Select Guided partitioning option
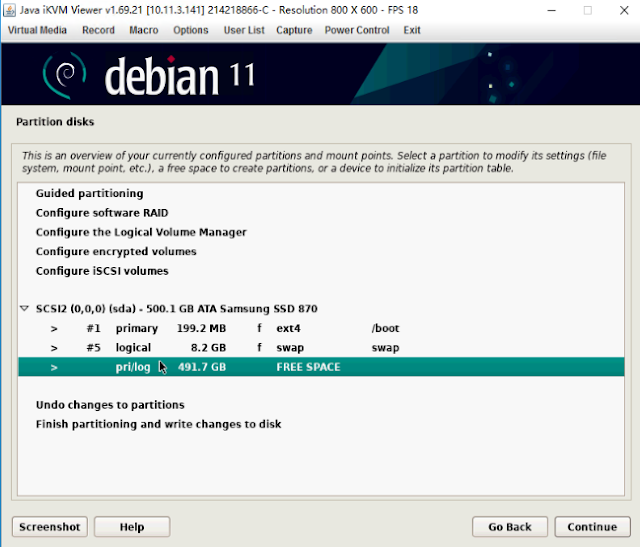This screenshot has height=547, width=640. (x=89, y=193)
